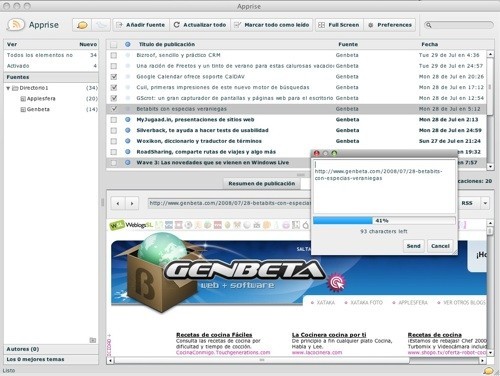The height and width of the screenshot is (376, 500).
Task: Open Recetas de cocina Fáciles ad link
Action: pyautogui.click(x=214, y=335)
